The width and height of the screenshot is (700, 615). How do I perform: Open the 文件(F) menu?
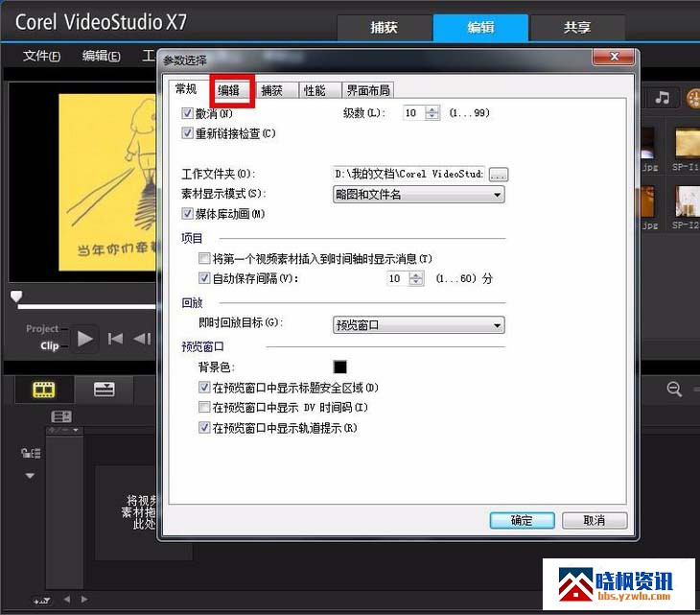(x=41, y=56)
